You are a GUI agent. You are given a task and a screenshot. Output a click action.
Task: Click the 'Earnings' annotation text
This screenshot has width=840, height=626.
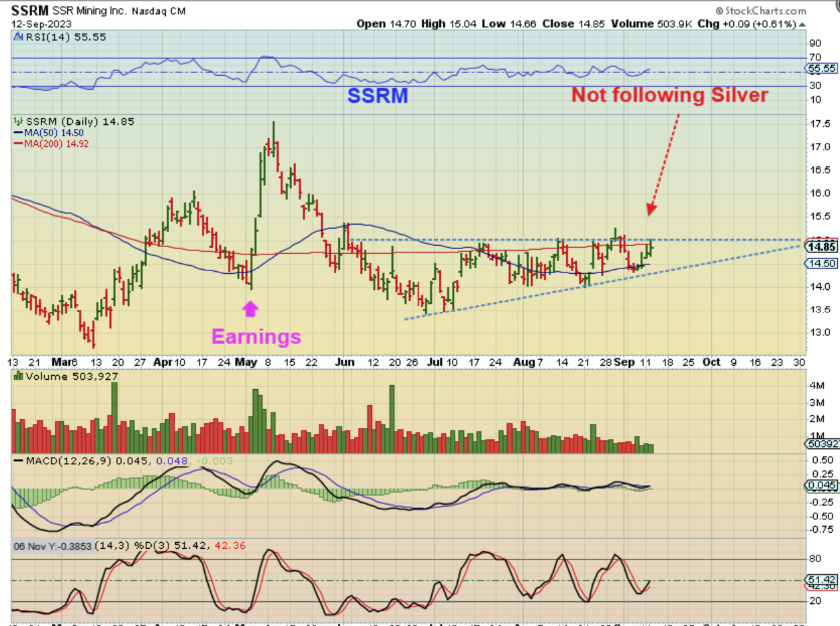tap(256, 336)
